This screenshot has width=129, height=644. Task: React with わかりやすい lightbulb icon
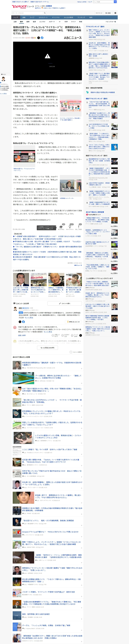(70, 227)
